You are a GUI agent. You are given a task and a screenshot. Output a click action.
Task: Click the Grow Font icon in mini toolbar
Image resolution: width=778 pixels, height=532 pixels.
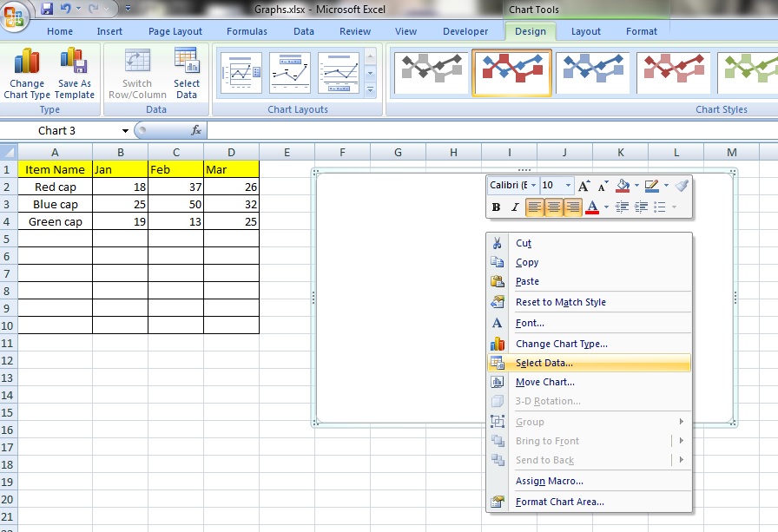pos(584,186)
